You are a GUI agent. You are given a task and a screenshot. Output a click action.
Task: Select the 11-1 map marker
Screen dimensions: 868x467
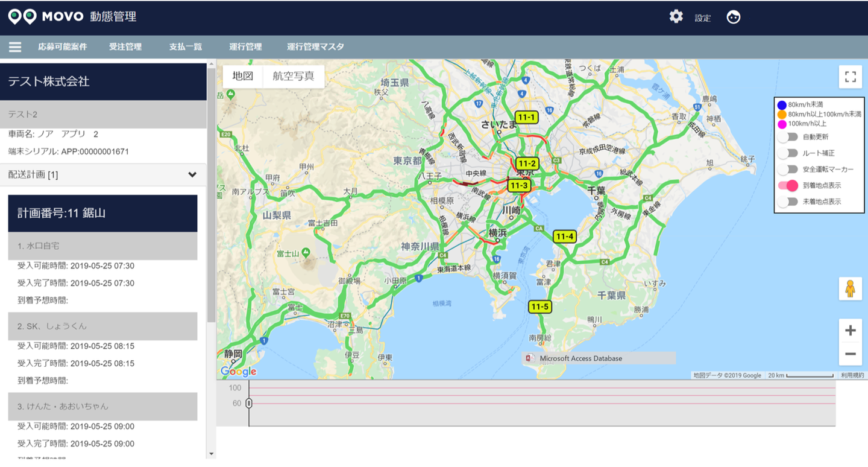tap(526, 117)
